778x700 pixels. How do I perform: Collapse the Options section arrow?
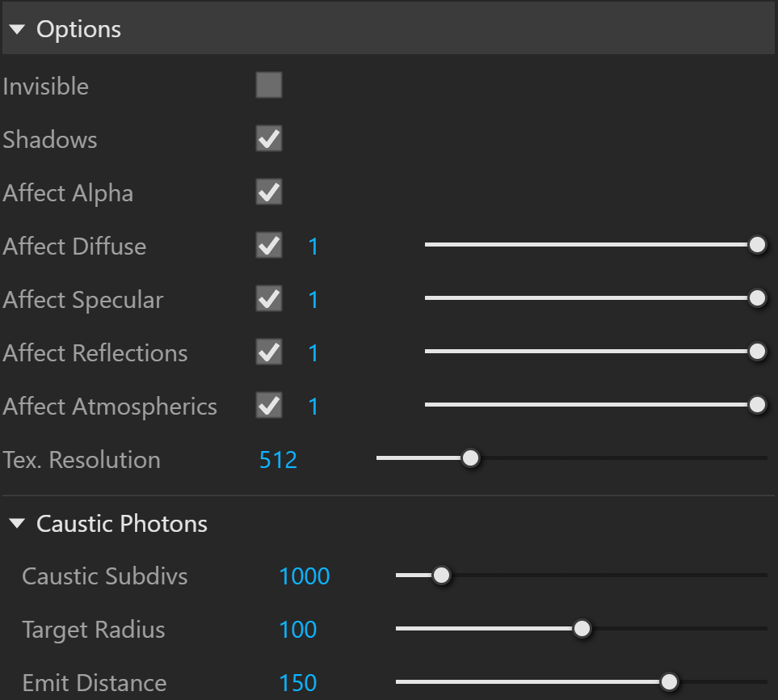coord(17,30)
